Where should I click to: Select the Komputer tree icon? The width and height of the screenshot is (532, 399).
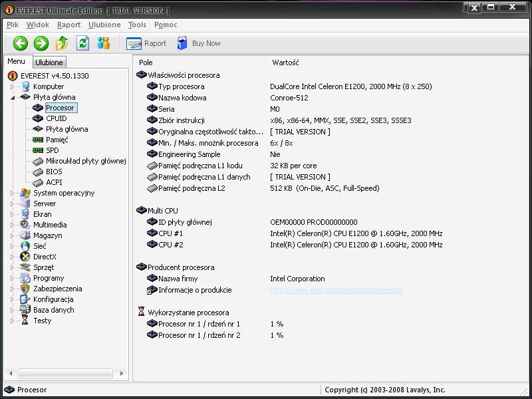coord(25,86)
